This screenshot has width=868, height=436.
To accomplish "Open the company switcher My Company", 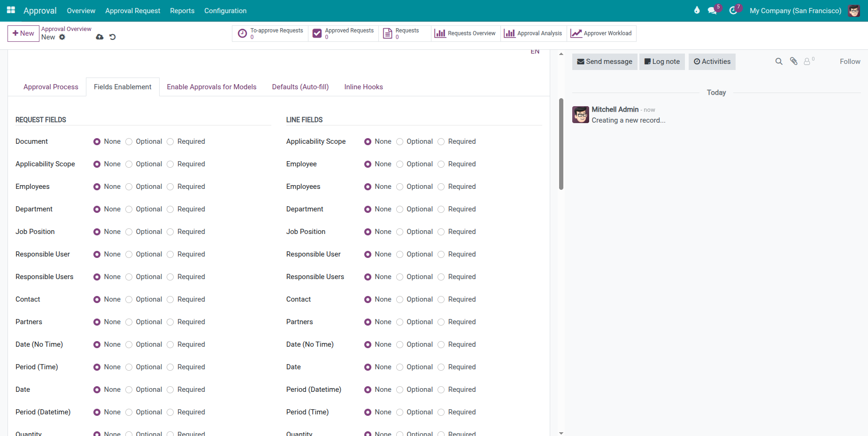I will click(795, 10).
